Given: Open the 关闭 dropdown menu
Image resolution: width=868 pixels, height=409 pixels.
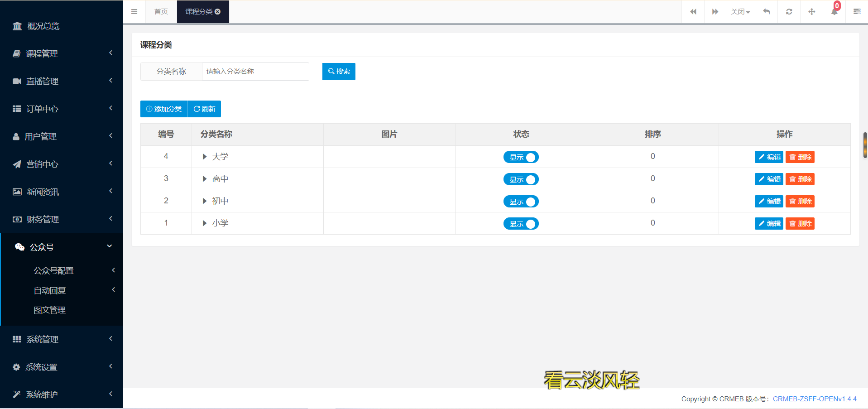Looking at the screenshot, I should point(740,12).
